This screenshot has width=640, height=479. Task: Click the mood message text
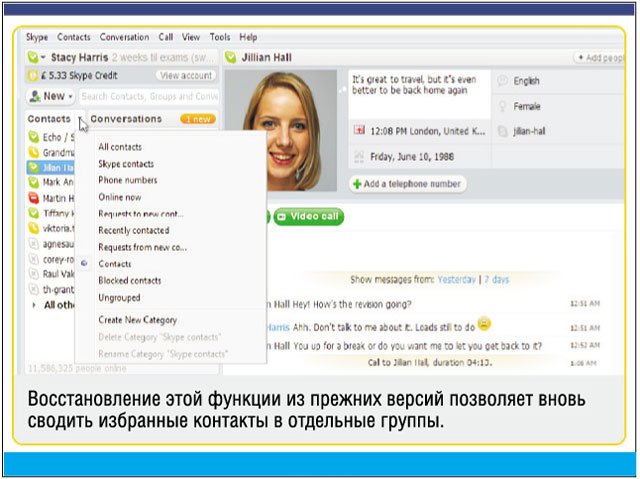(414, 85)
